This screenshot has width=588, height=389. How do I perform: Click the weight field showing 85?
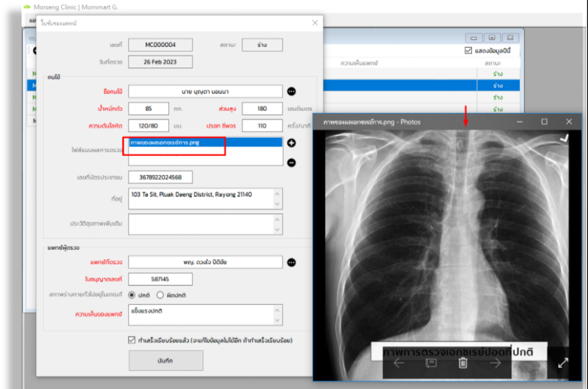click(148, 108)
